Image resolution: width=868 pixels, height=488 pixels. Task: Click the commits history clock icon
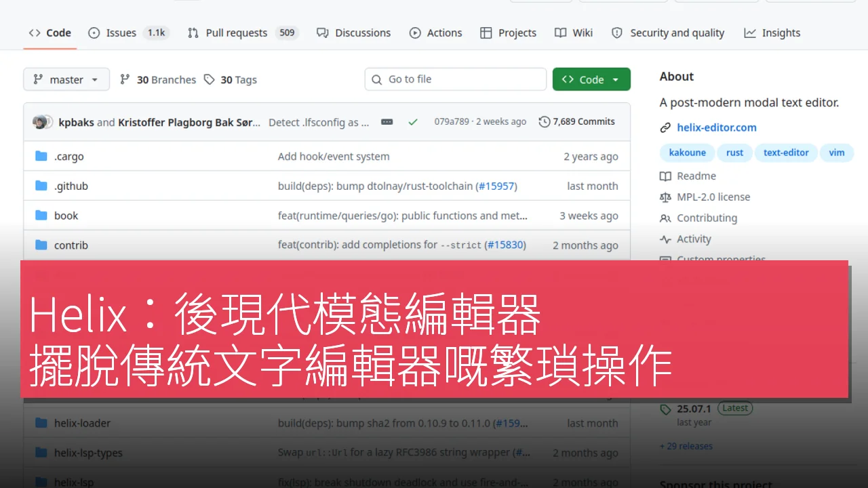click(544, 122)
